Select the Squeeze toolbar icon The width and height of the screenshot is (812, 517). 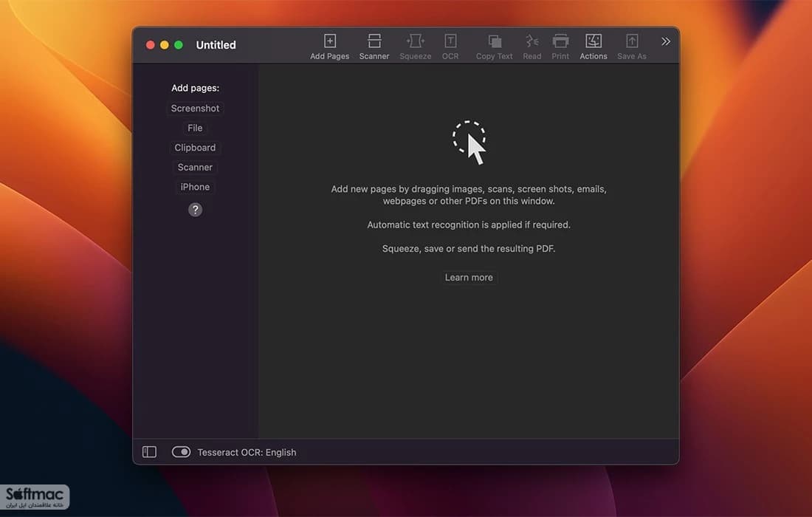(x=415, y=47)
